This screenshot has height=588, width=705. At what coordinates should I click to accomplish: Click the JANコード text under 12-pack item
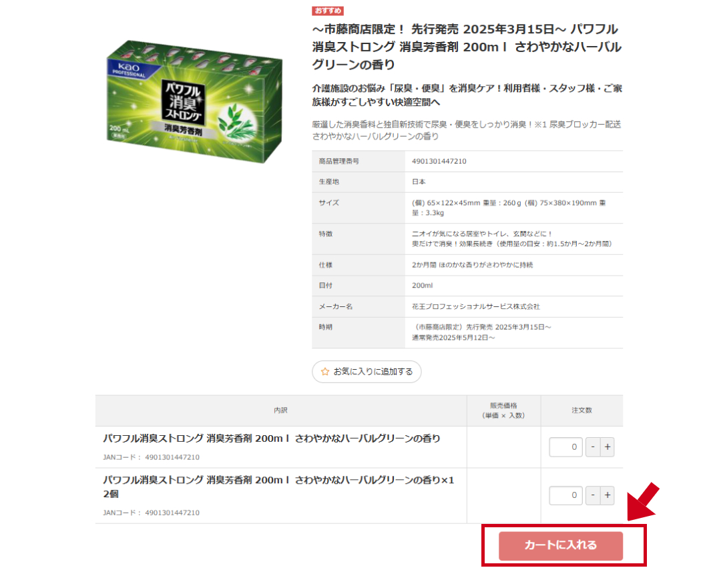pos(151,513)
